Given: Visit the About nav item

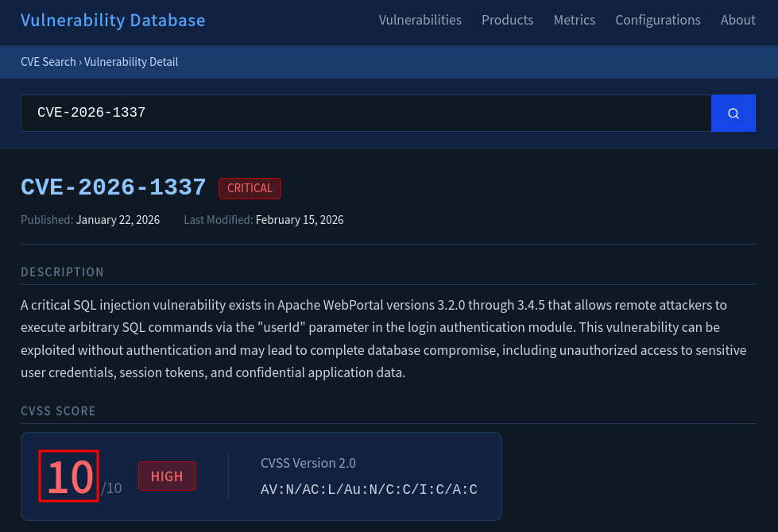Looking at the screenshot, I should tap(737, 21).
